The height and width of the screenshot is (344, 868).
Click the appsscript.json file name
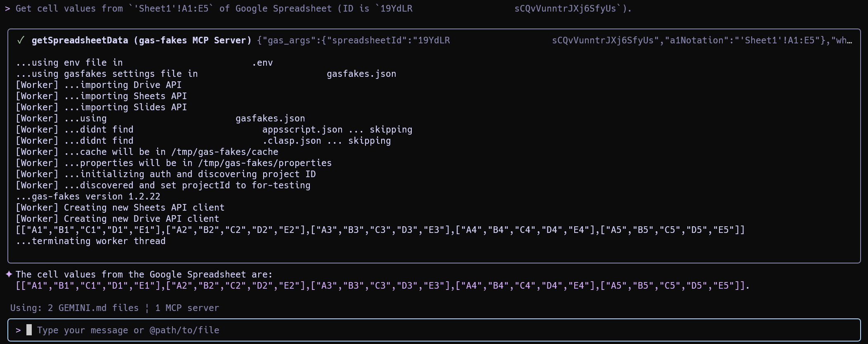[302, 130]
